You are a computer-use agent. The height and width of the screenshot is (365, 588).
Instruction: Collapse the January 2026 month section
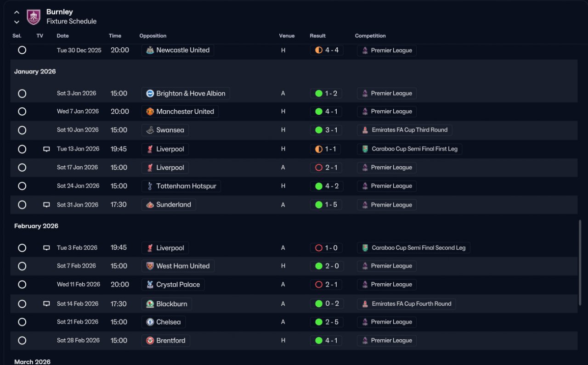click(35, 72)
